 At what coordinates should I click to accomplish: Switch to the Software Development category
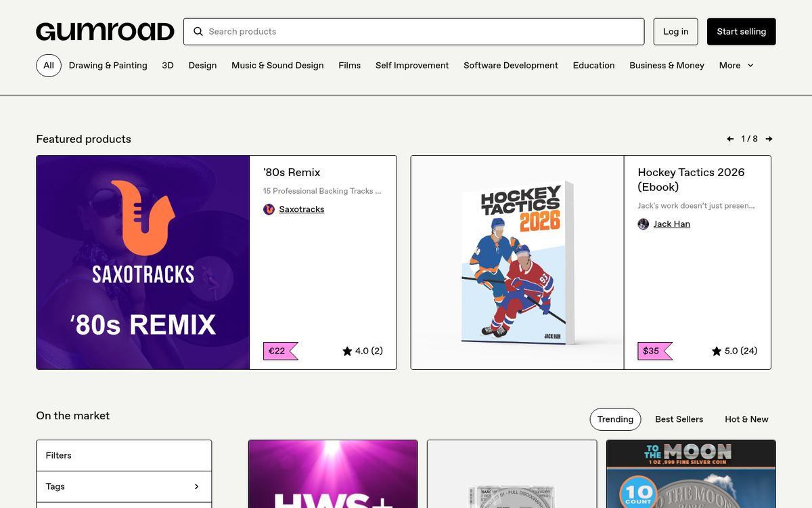click(x=510, y=66)
